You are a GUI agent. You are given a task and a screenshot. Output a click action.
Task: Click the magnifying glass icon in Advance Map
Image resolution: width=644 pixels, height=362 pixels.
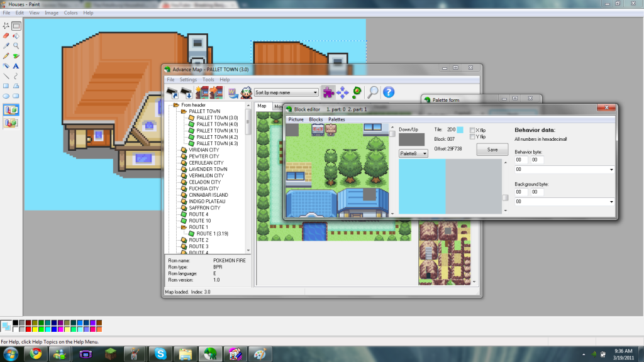(x=373, y=92)
